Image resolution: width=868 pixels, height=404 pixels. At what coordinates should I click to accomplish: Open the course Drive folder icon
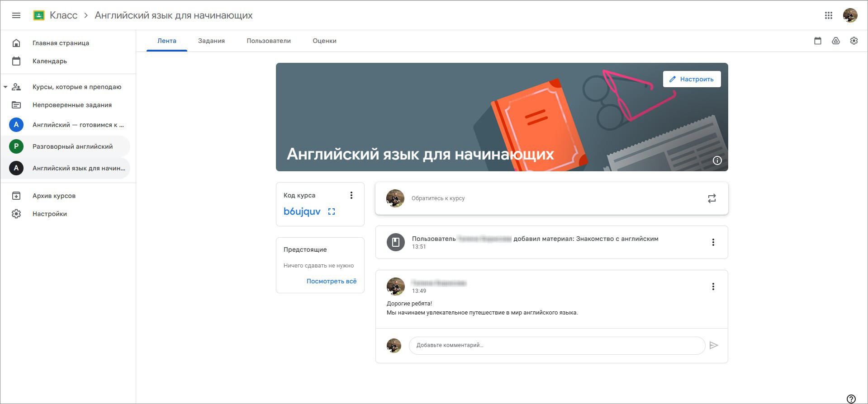tap(836, 41)
